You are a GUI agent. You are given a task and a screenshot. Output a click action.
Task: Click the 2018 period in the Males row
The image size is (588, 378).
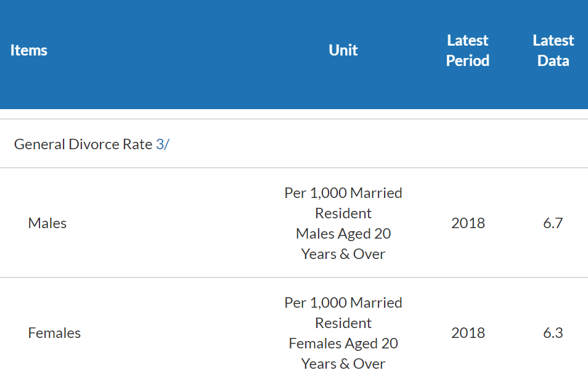point(468,223)
